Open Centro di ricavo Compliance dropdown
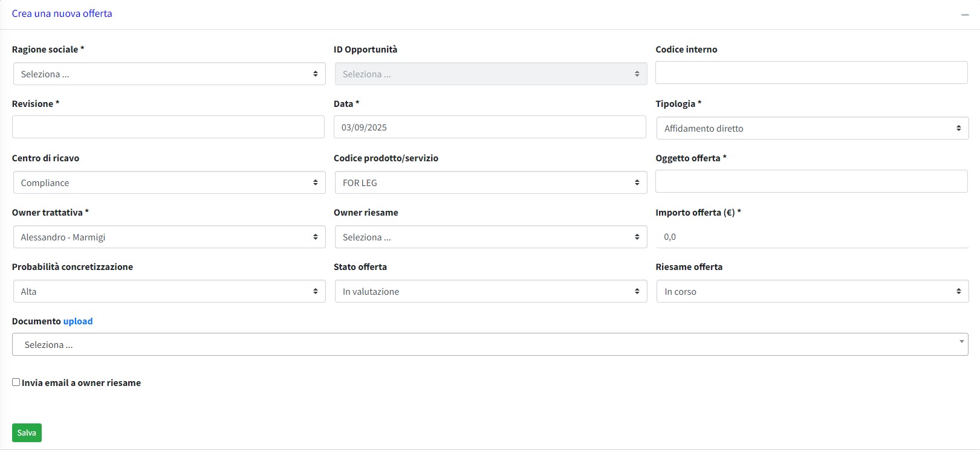 tap(169, 182)
